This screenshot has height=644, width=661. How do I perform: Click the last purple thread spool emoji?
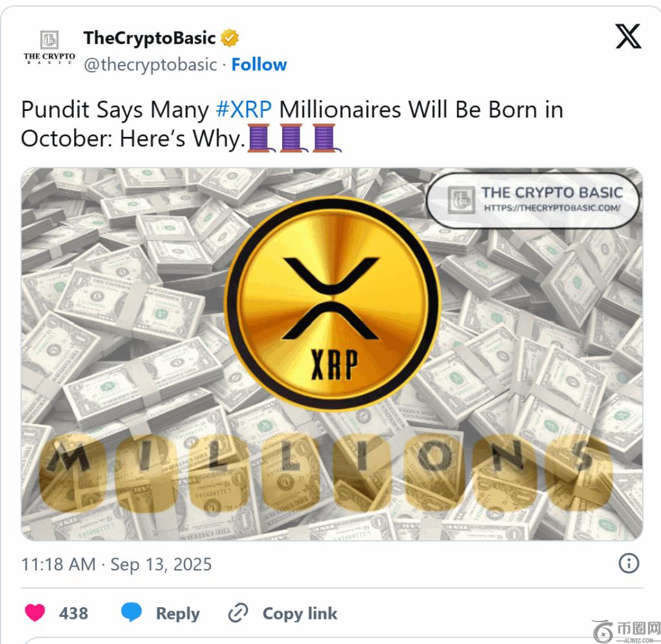pyautogui.click(x=325, y=138)
